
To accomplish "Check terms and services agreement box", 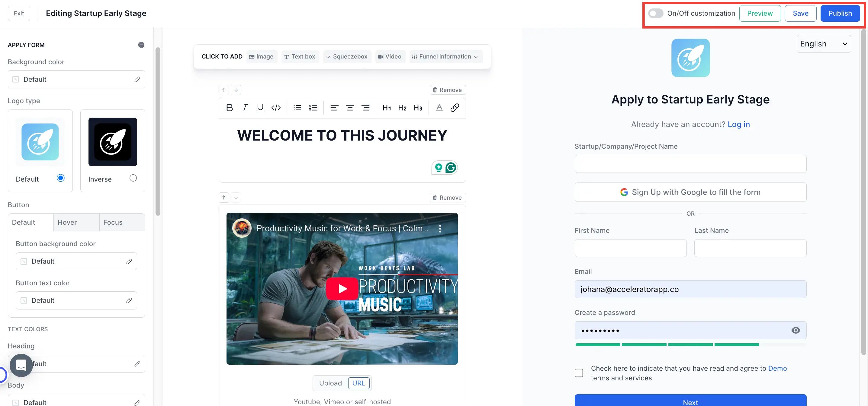I will click(x=579, y=373).
